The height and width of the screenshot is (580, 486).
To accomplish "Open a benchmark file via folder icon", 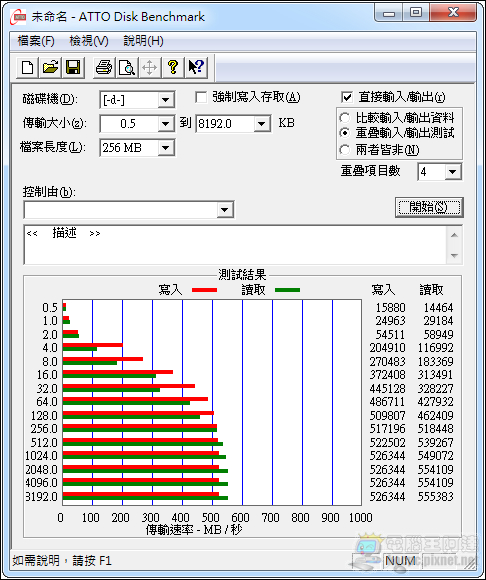I will [x=50, y=68].
